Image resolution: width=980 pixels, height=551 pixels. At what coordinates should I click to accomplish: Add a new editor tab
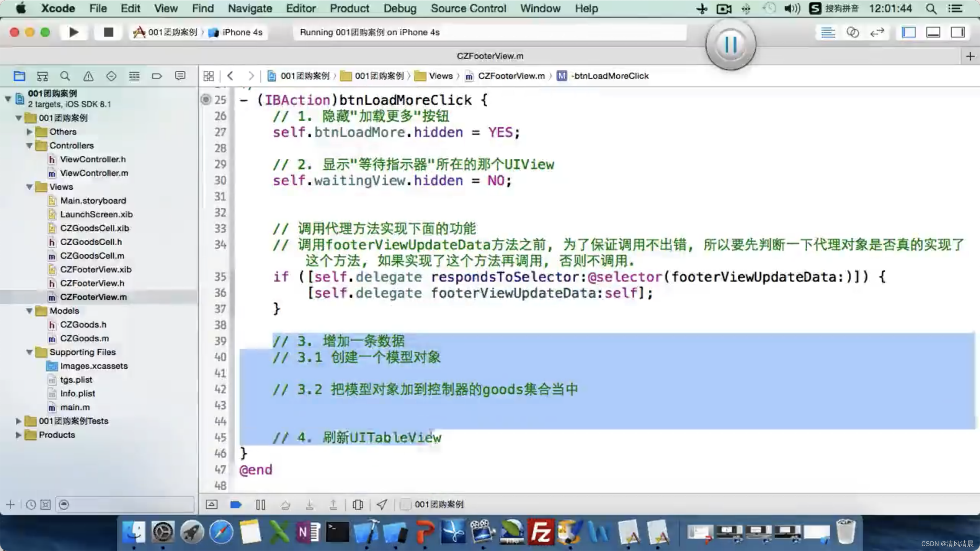970,57
